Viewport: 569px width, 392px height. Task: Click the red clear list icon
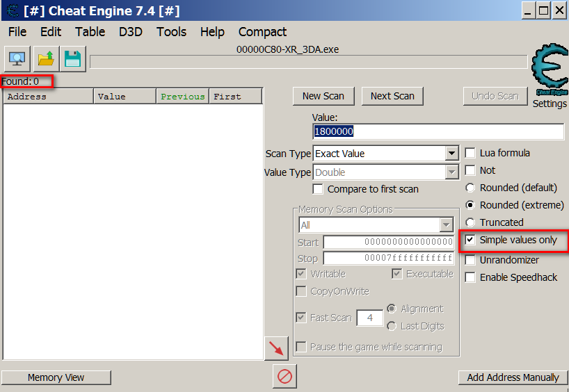pos(284,376)
